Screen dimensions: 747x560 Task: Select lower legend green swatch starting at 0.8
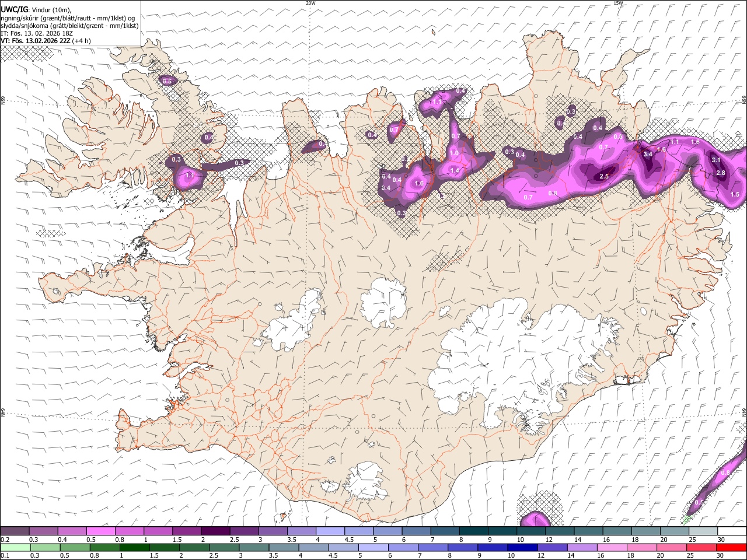(x=106, y=547)
